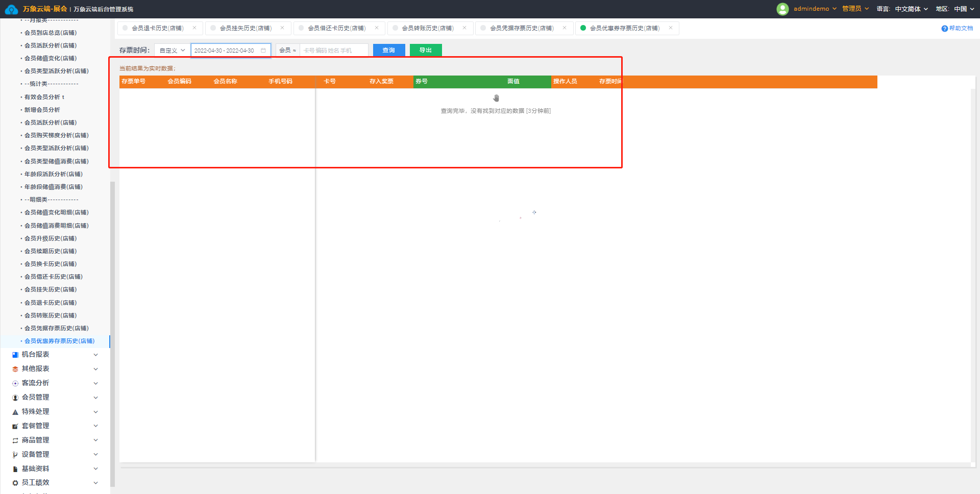Open the admindemo account dropdown
The width and height of the screenshot is (980, 494).
coord(815,9)
